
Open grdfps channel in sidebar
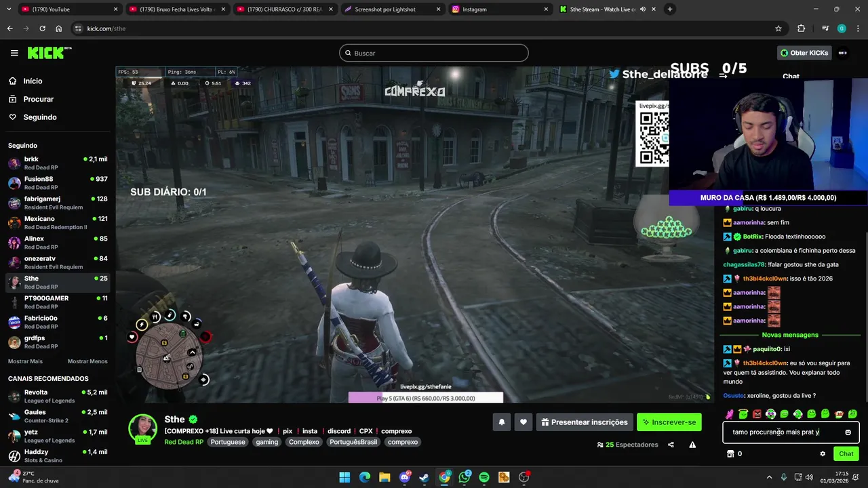pos(58,342)
